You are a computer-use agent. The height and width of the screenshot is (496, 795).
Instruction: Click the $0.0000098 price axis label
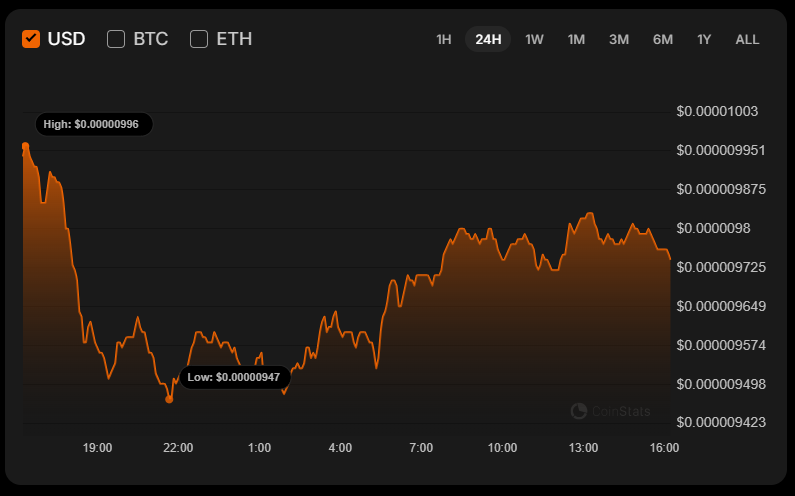coord(713,228)
